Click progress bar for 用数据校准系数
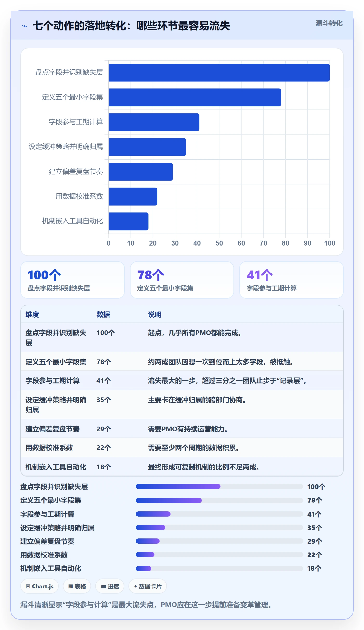This screenshot has height=630, width=364. tap(219, 555)
